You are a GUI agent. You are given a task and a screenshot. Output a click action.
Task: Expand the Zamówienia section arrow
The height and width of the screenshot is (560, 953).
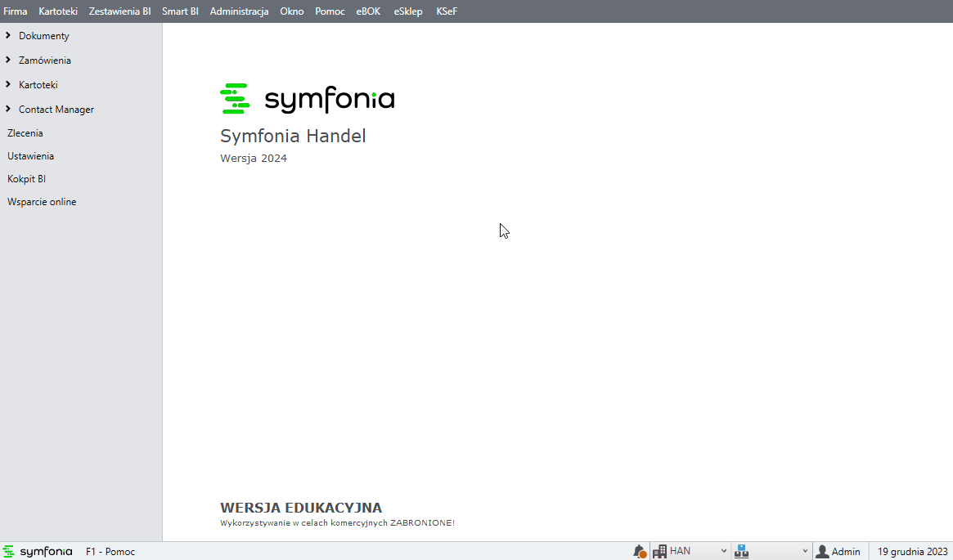click(x=8, y=60)
